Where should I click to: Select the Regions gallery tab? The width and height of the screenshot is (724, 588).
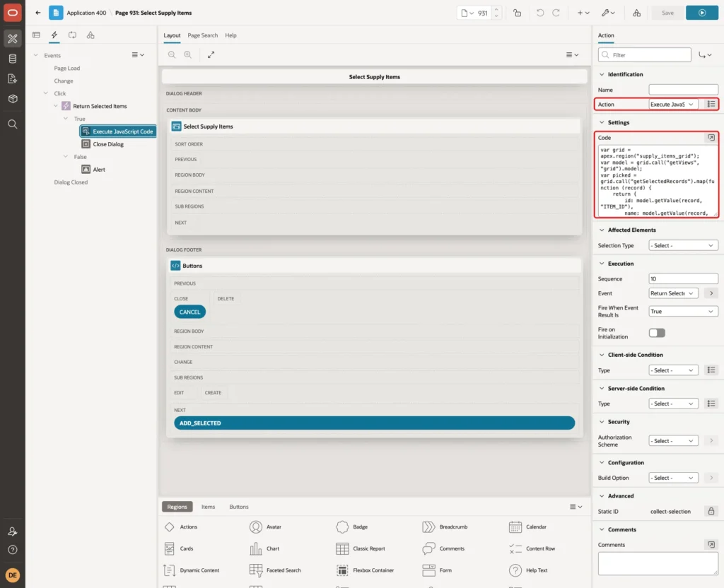pos(177,506)
